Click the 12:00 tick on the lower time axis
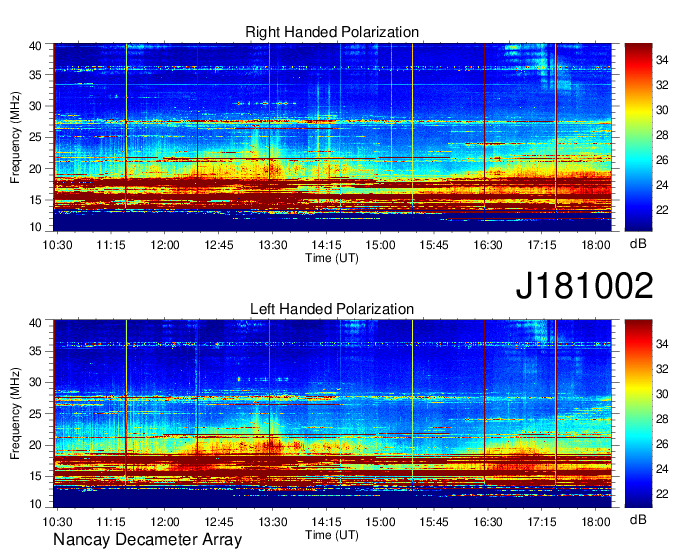The width and height of the screenshot is (680, 552). coord(165,522)
